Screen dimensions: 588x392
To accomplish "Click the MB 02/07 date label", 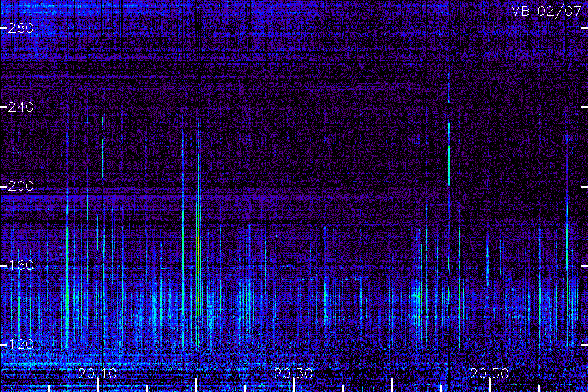I will [x=546, y=11].
